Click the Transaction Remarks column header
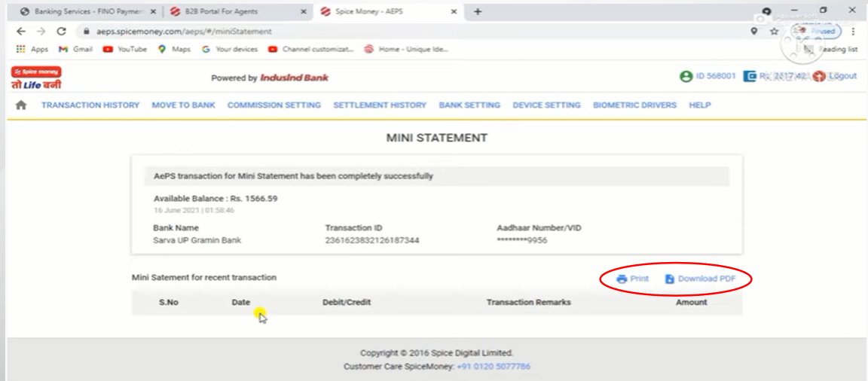 (x=529, y=303)
